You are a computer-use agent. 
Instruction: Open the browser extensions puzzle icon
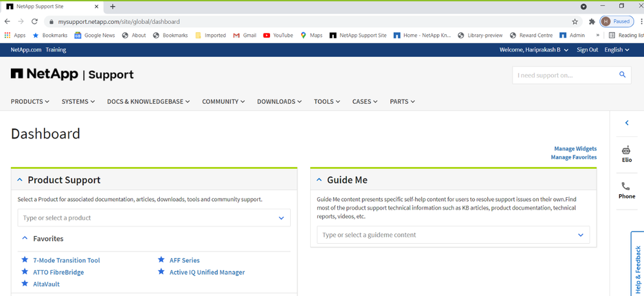pos(592,21)
